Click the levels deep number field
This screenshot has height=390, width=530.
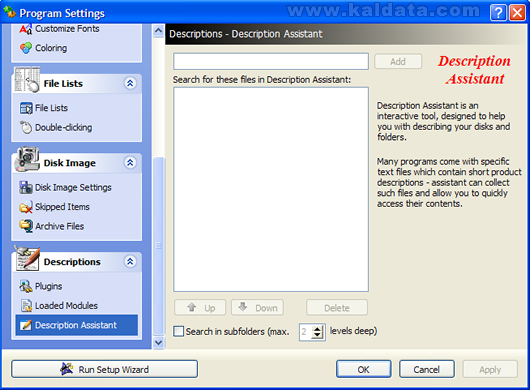point(306,332)
